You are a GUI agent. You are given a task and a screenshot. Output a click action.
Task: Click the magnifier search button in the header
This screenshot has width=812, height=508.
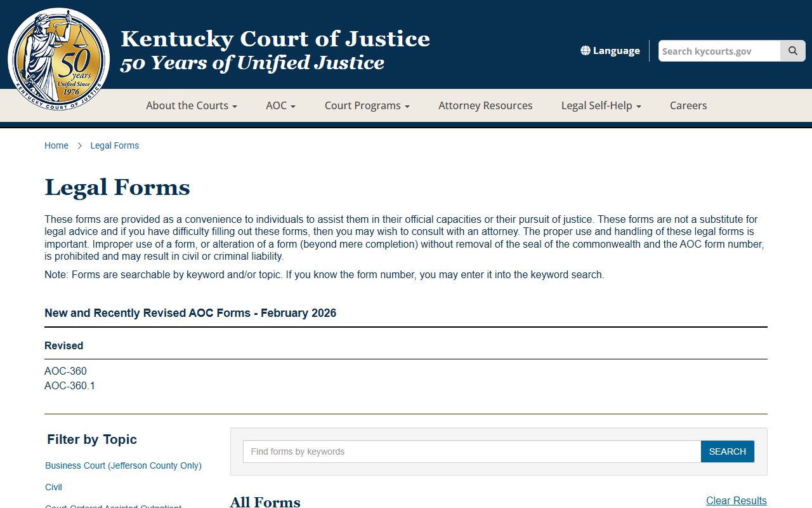pos(793,51)
